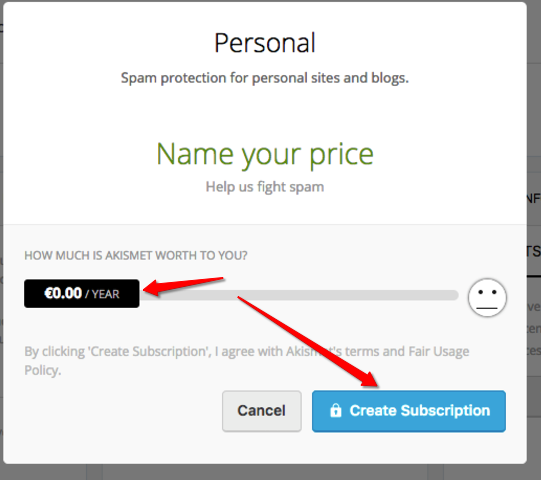Click the middle of the price slider track
This screenshot has width=541, height=480.
(x=299, y=295)
